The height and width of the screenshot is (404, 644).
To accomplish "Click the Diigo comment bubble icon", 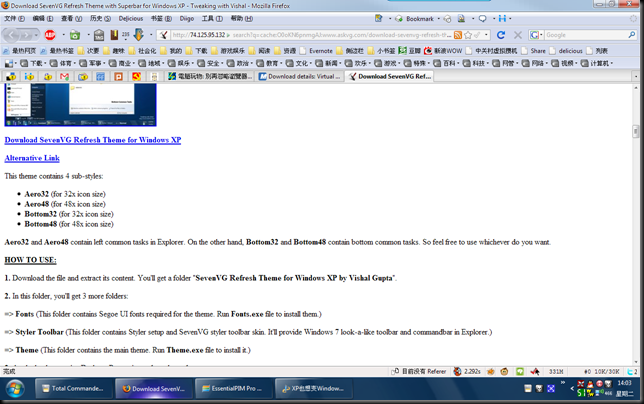I will click(483, 18).
